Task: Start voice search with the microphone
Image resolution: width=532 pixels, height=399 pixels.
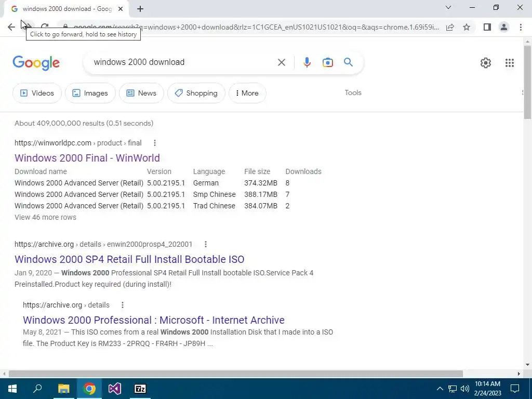Action: point(307,62)
